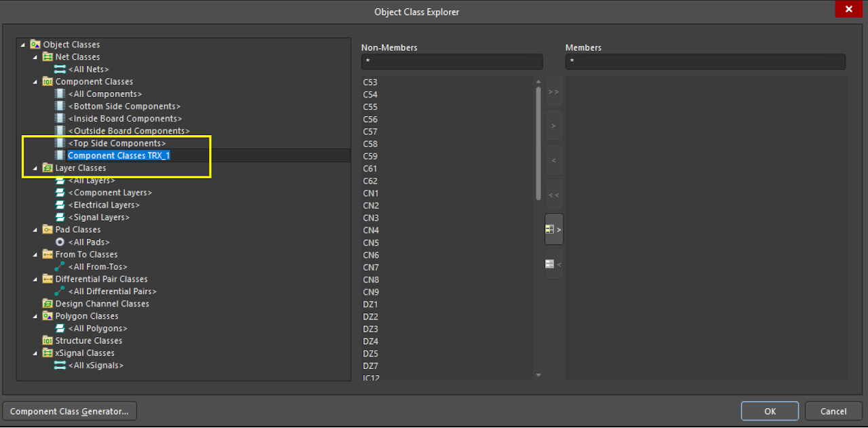Screen dimensions: 868x428
Task: Select the All Nets icon under Net Classes
Action: pyautogui.click(x=60, y=69)
